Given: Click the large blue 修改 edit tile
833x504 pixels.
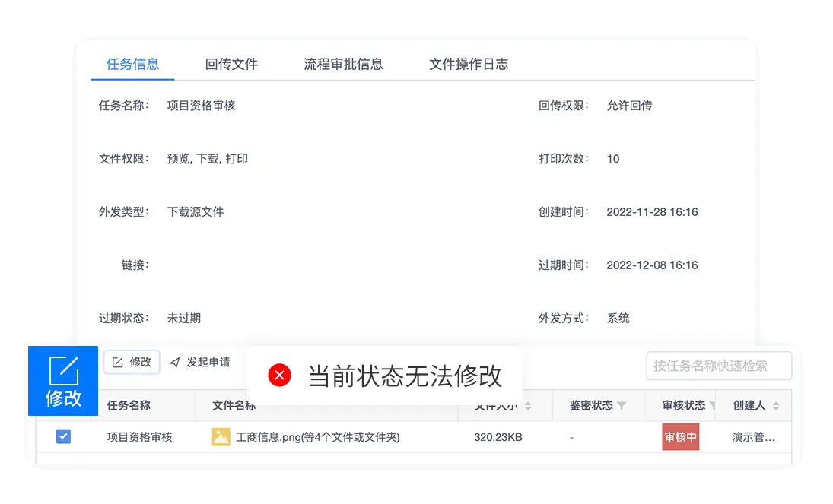Looking at the screenshot, I should [63, 381].
